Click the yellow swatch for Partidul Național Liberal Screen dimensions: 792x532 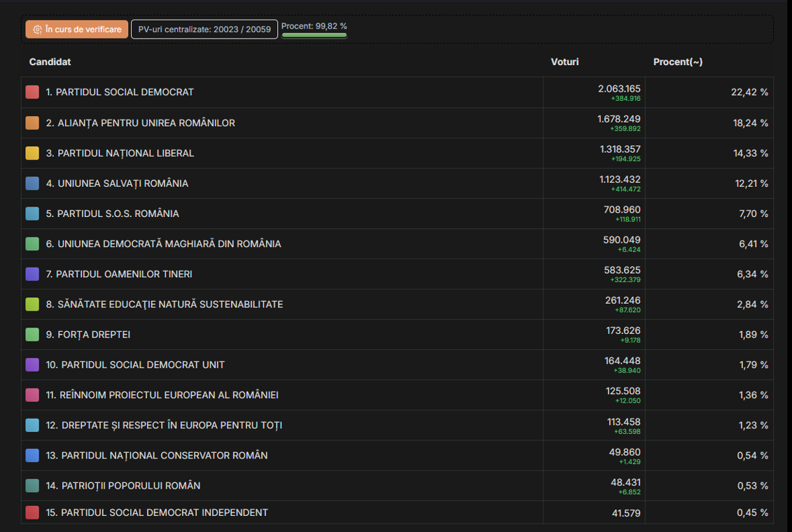point(32,153)
